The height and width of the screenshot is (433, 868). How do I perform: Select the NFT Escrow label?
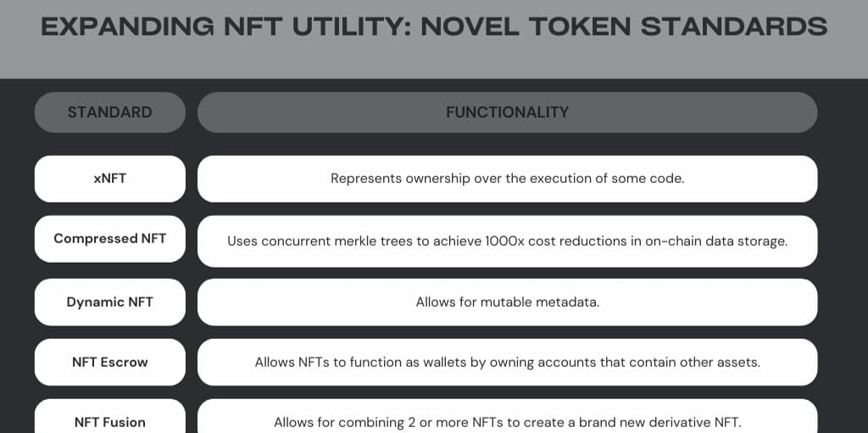110,362
